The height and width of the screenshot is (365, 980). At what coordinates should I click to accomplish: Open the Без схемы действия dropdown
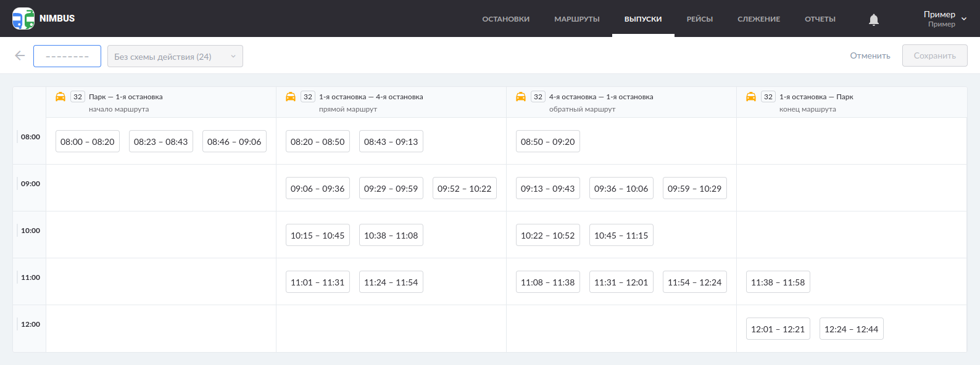click(175, 56)
